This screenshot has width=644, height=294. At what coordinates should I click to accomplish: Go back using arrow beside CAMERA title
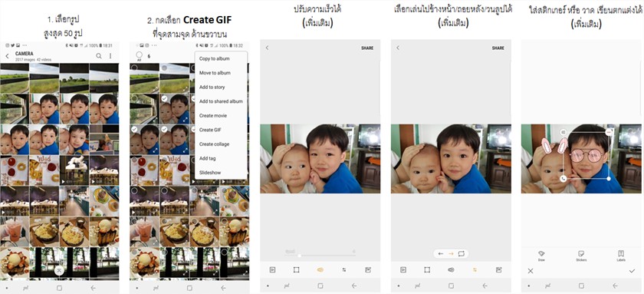click(7, 56)
